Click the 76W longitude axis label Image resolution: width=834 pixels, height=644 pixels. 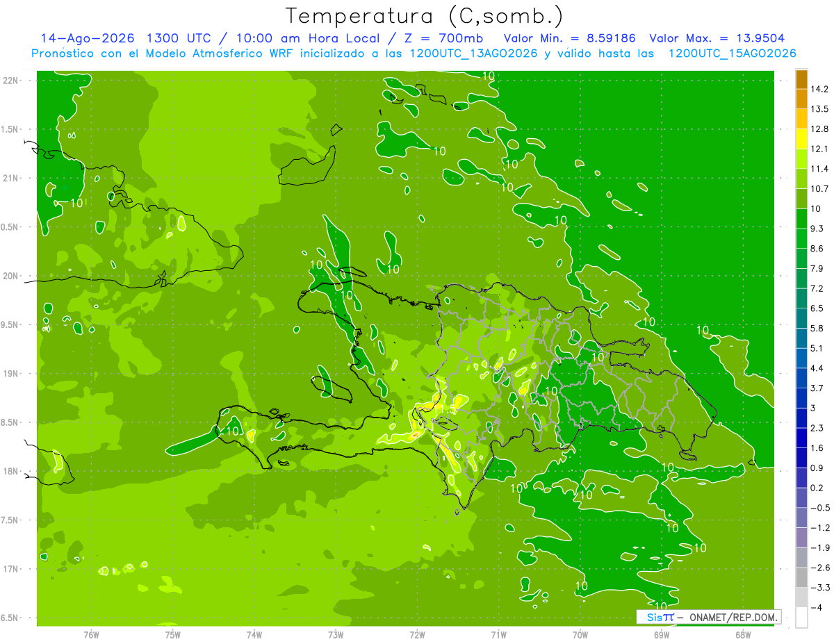[x=91, y=634]
